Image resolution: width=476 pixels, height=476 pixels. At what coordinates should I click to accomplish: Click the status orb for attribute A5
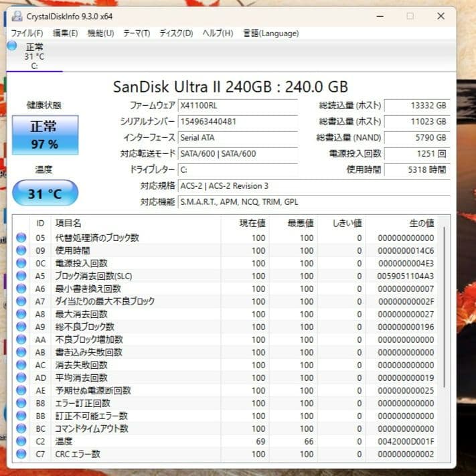coord(21,276)
